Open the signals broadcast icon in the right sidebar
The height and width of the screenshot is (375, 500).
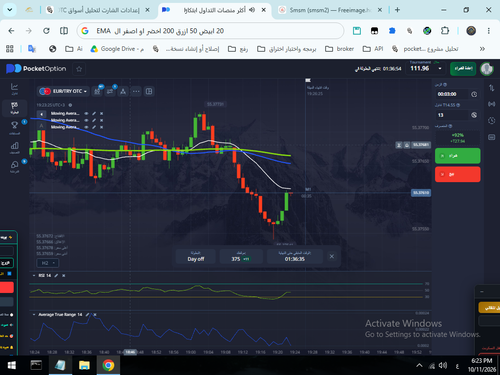(492, 104)
